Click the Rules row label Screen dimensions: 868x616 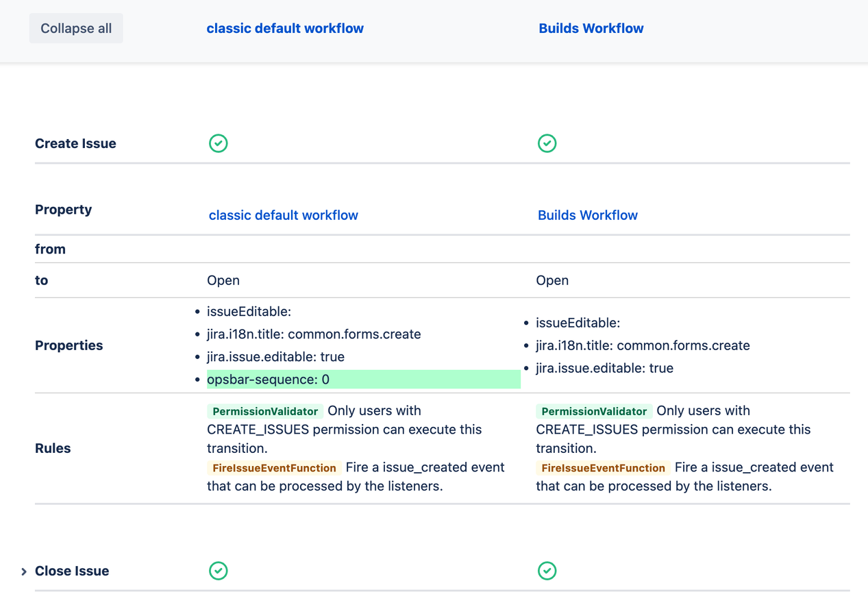coord(53,448)
